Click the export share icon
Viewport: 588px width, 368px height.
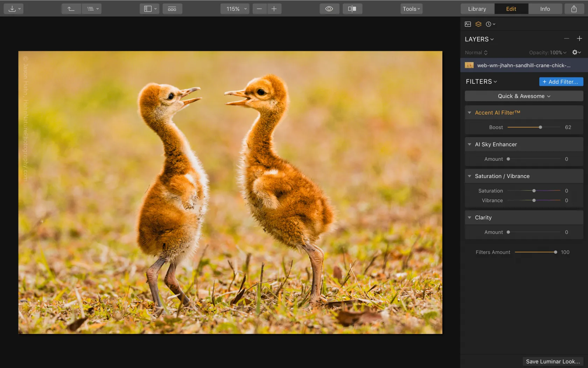(x=574, y=9)
